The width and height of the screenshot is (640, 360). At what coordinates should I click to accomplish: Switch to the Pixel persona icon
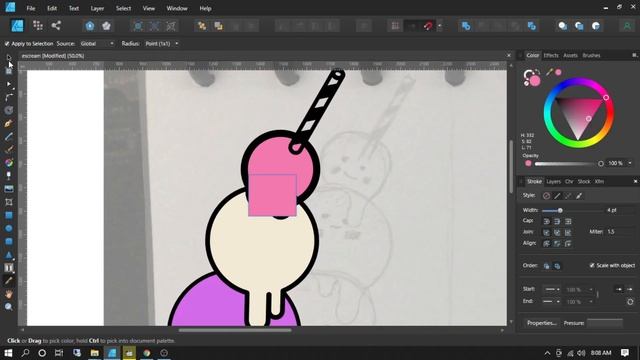pos(38,26)
